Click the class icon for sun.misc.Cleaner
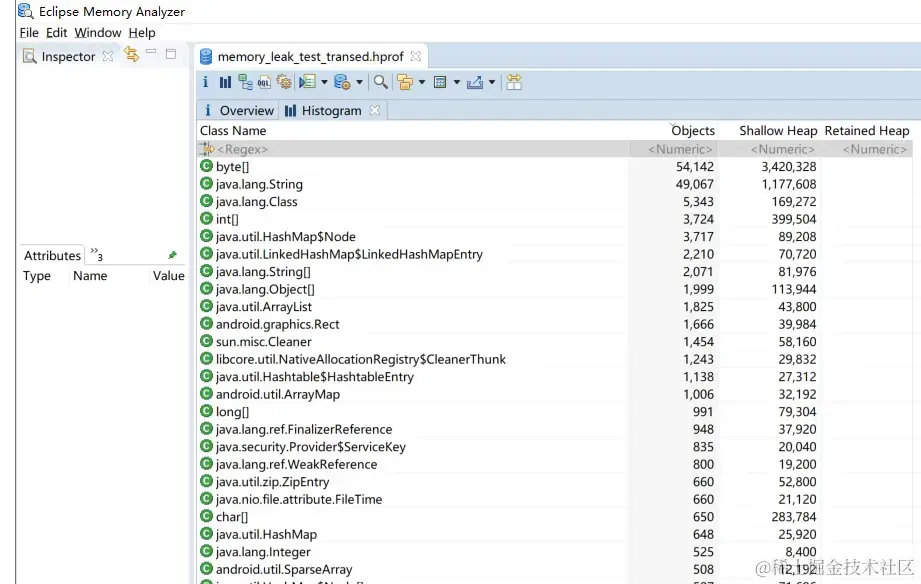This screenshot has height=584, width=921. point(206,341)
